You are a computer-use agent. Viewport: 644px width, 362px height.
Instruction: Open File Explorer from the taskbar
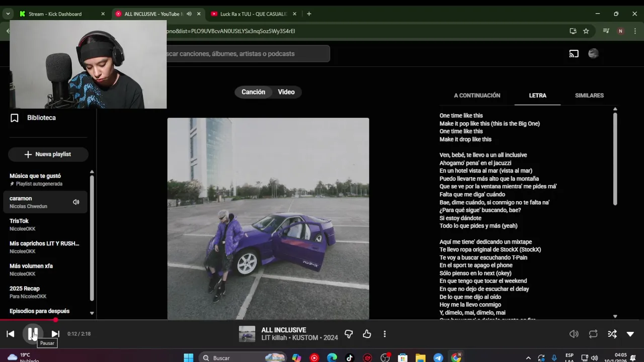coord(421,358)
